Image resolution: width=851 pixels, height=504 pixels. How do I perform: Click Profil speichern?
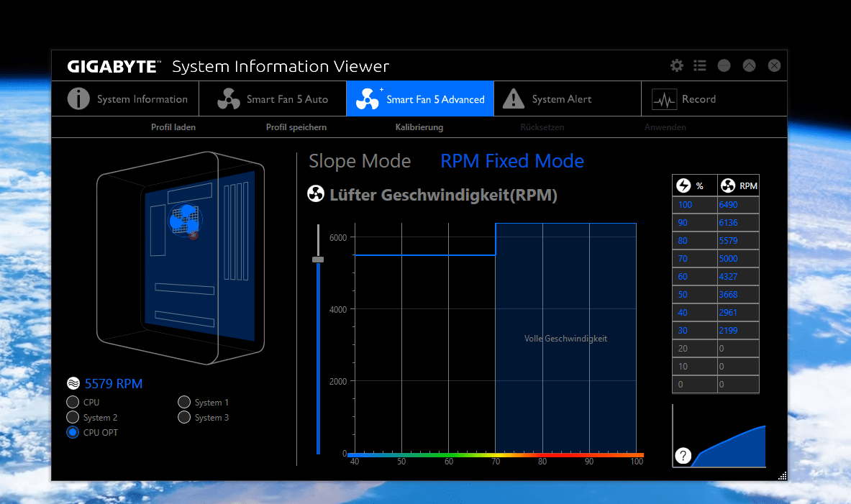click(x=296, y=127)
